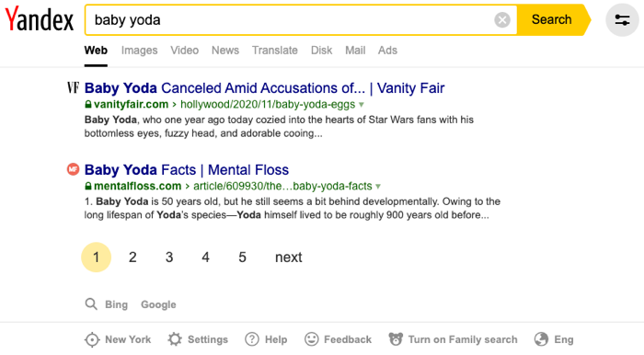
Task: Switch to the News tab
Action: [x=225, y=51]
